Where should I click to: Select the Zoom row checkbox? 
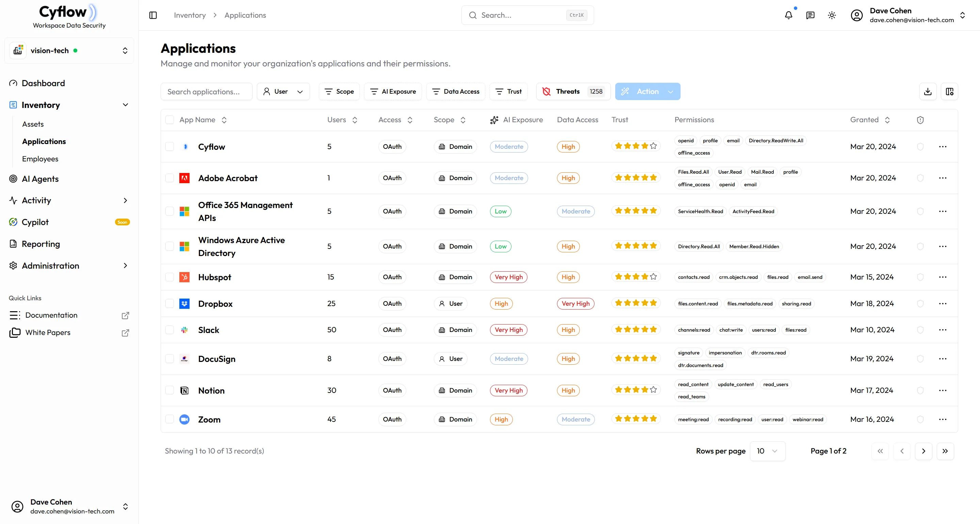[x=170, y=419]
